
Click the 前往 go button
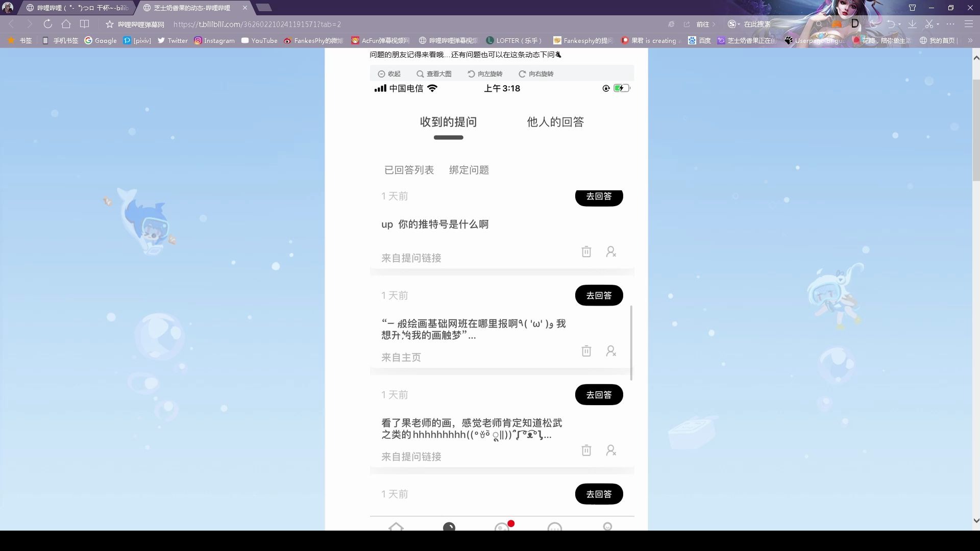click(x=706, y=24)
